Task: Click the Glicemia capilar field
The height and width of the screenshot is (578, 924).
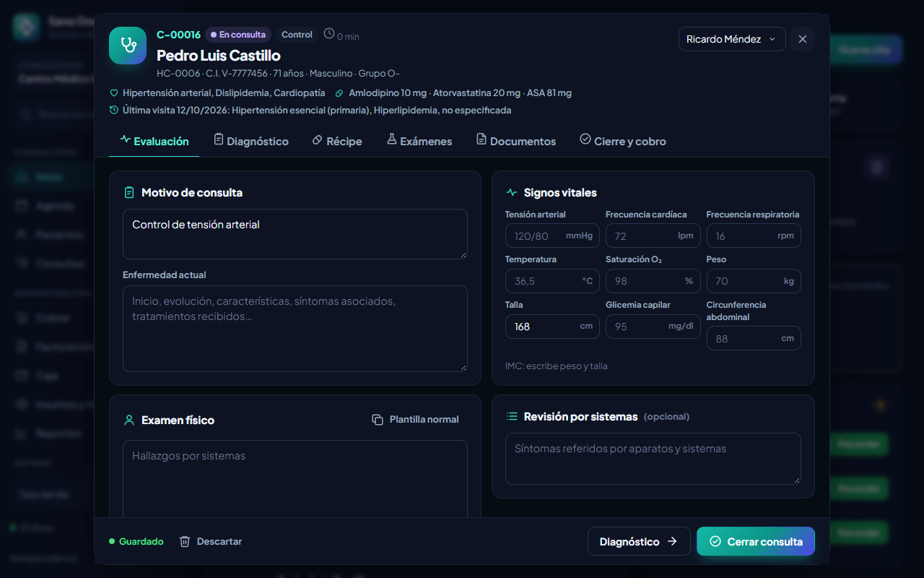Action: click(653, 327)
